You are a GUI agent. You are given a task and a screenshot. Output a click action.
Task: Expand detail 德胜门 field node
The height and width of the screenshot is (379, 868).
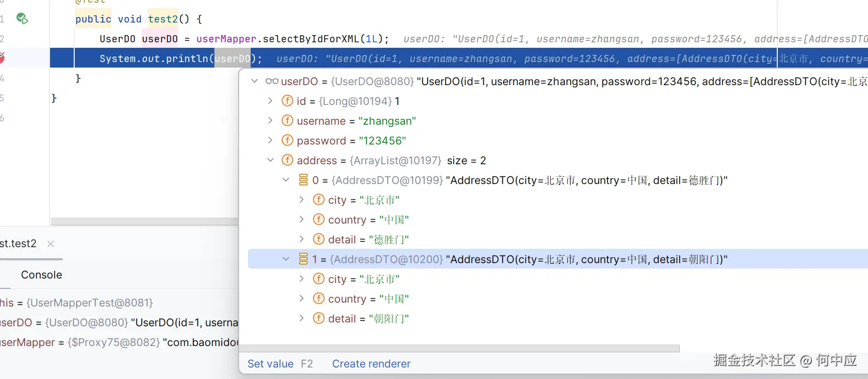click(301, 239)
